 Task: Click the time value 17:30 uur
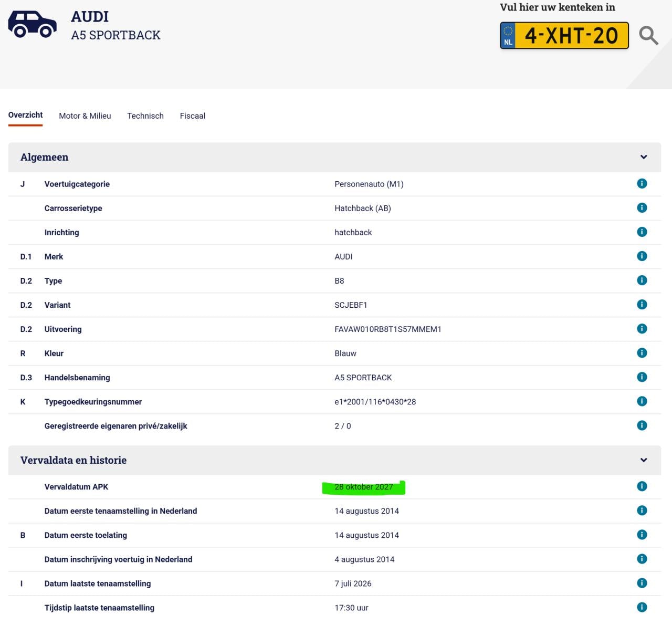click(x=351, y=608)
